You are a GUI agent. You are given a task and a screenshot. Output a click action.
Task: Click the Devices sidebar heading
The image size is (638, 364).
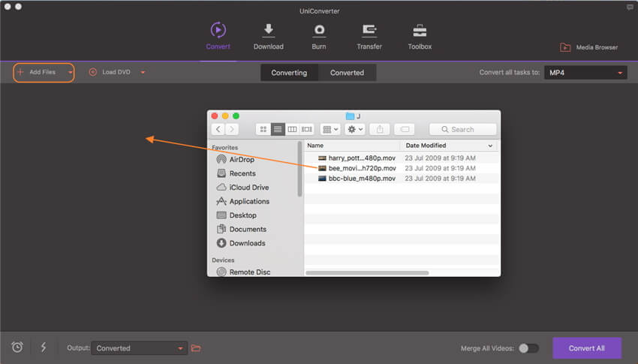223,260
